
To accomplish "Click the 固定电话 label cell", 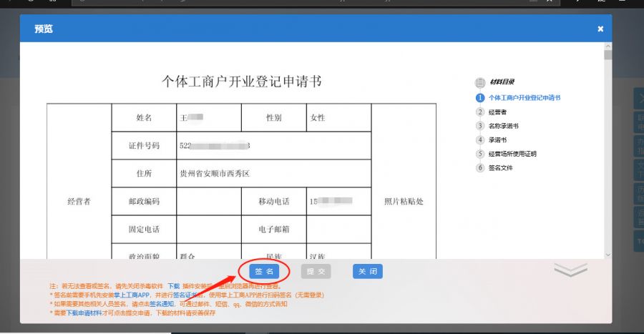I will click(x=144, y=230).
